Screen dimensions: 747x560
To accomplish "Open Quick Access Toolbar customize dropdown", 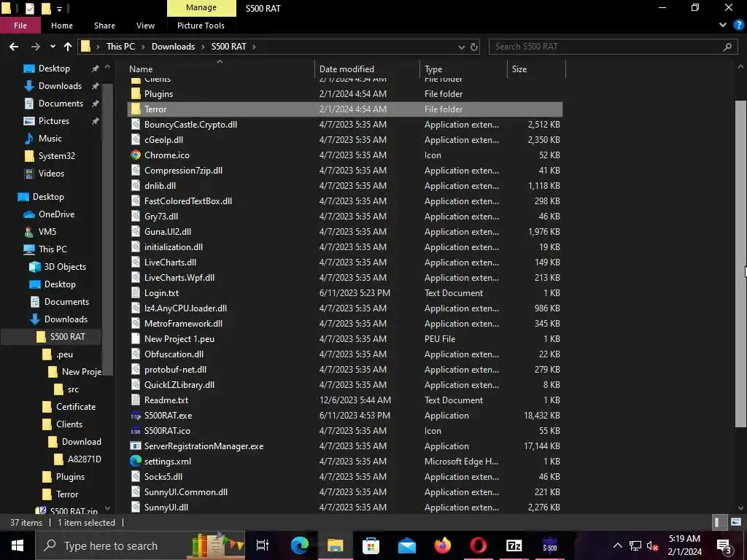I will [x=59, y=9].
